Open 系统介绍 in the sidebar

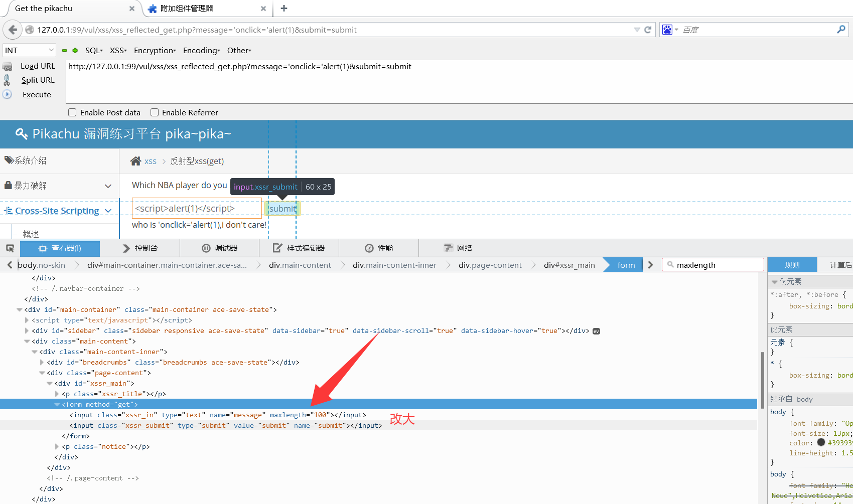click(30, 160)
